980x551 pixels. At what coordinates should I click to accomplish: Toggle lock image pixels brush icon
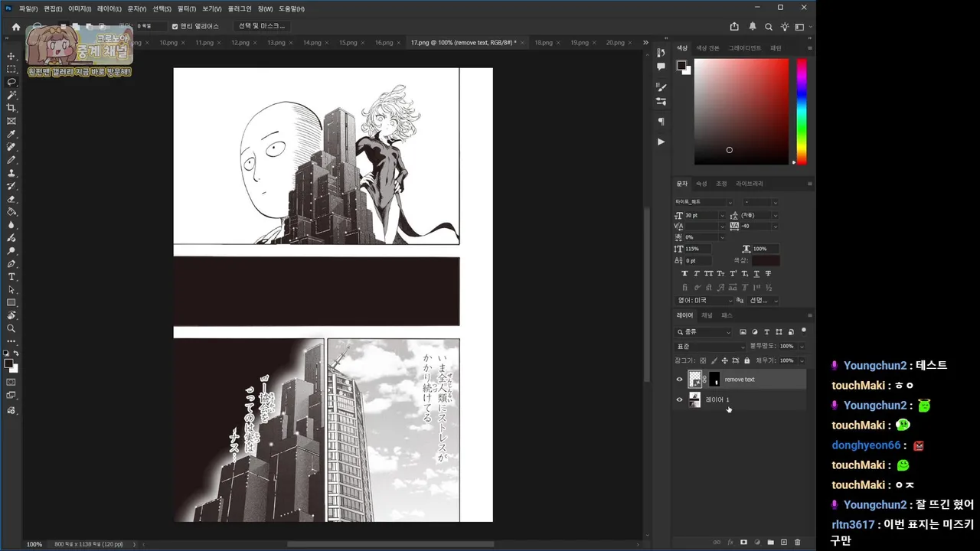click(x=714, y=360)
